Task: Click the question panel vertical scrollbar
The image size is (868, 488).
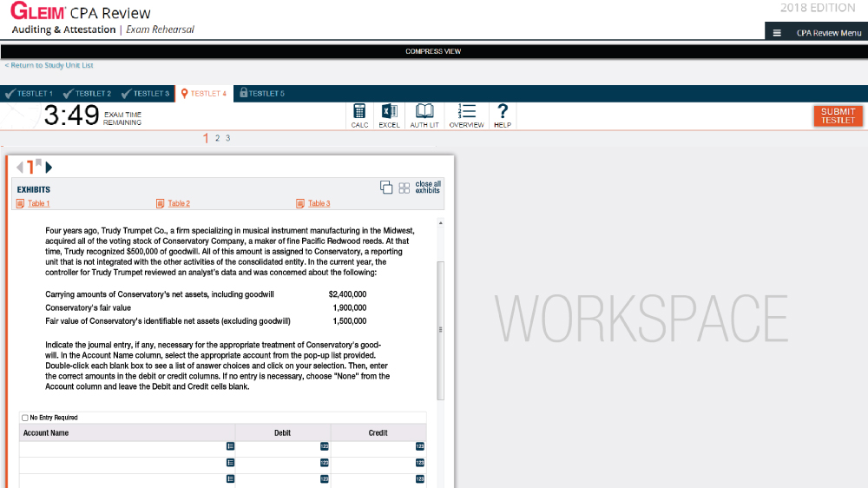Action: click(440, 330)
